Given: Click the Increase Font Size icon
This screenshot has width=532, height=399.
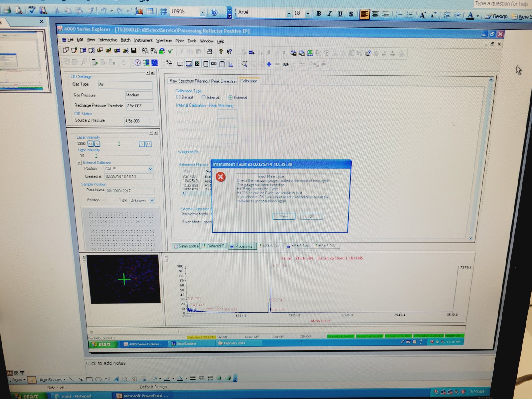Looking at the screenshot, I should tap(422, 15).
